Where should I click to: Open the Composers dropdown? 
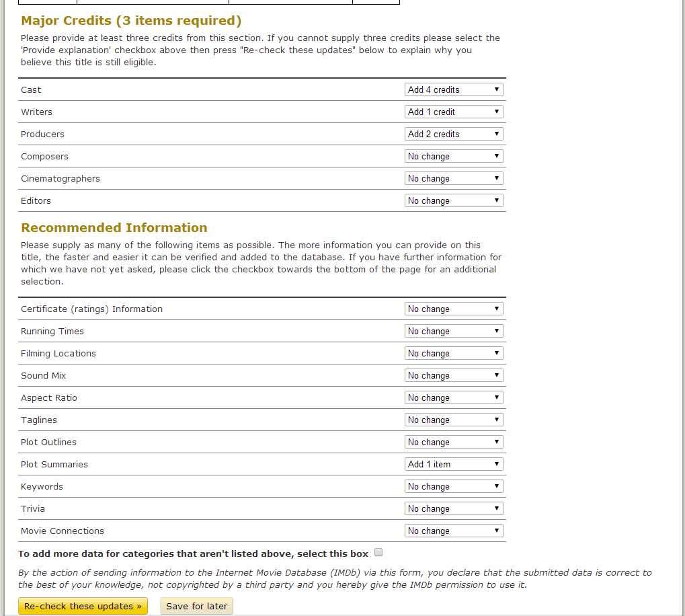click(454, 156)
